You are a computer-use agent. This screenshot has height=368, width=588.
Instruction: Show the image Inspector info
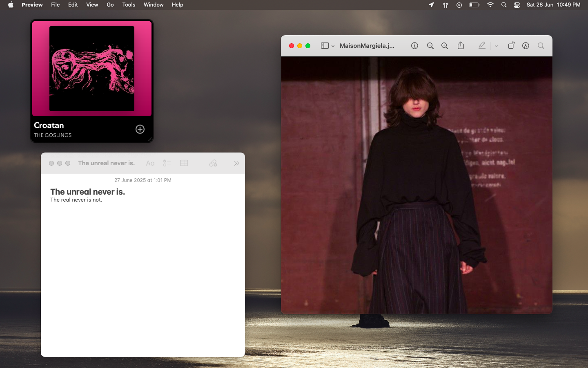(414, 46)
